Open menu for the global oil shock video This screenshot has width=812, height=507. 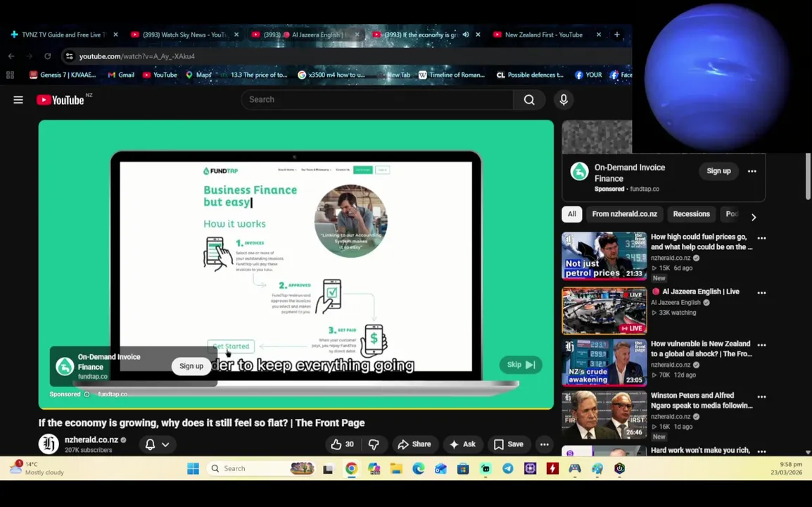pyautogui.click(x=761, y=345)
